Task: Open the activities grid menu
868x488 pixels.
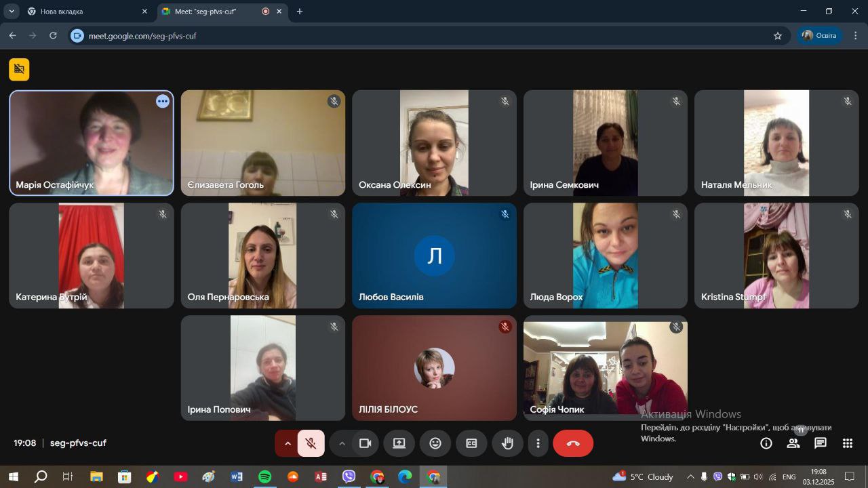Action: pos(848,443)
